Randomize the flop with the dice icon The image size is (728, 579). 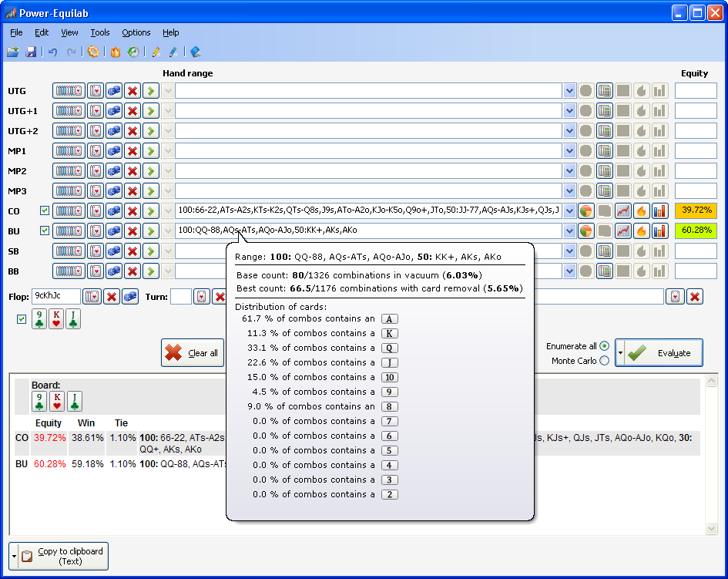pyautogui.click(x=130, y=297)
